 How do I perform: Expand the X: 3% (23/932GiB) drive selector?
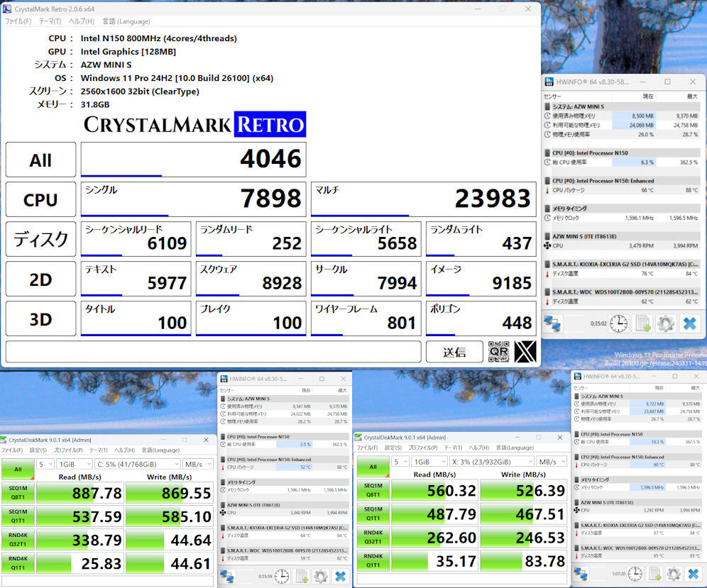(491, 462)
